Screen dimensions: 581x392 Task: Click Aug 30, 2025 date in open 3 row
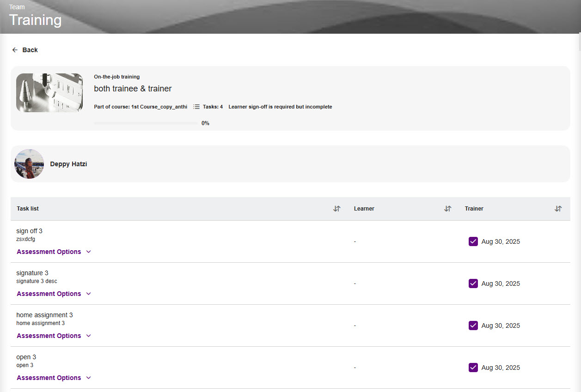501,368
